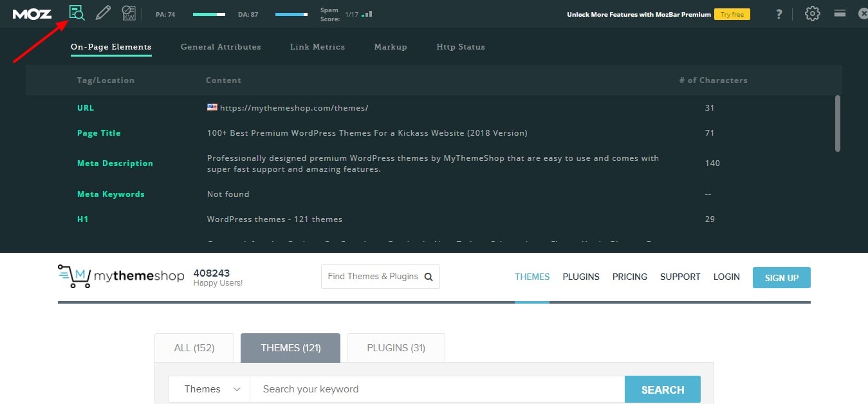Select the Page Title row label
The image size is (868, 404).
(x=99, y=133)
